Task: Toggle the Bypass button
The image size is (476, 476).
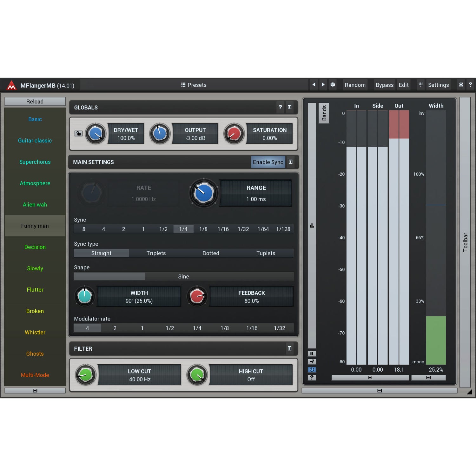Action: [384, 85]
